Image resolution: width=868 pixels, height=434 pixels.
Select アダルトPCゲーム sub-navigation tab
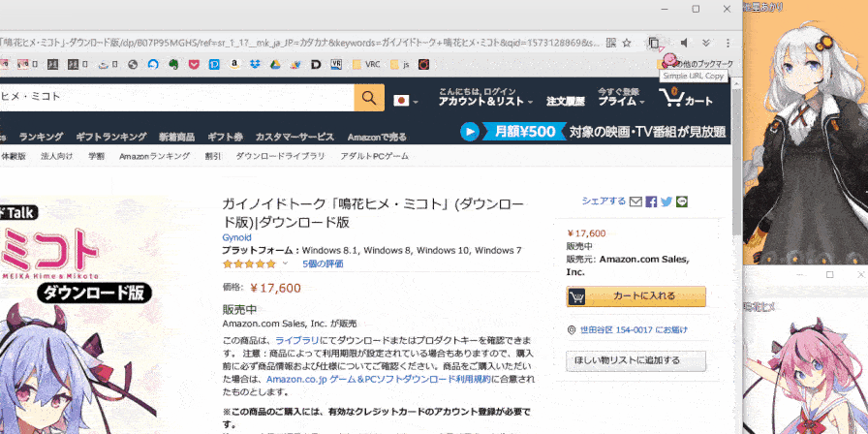click(x=375, y=156)
